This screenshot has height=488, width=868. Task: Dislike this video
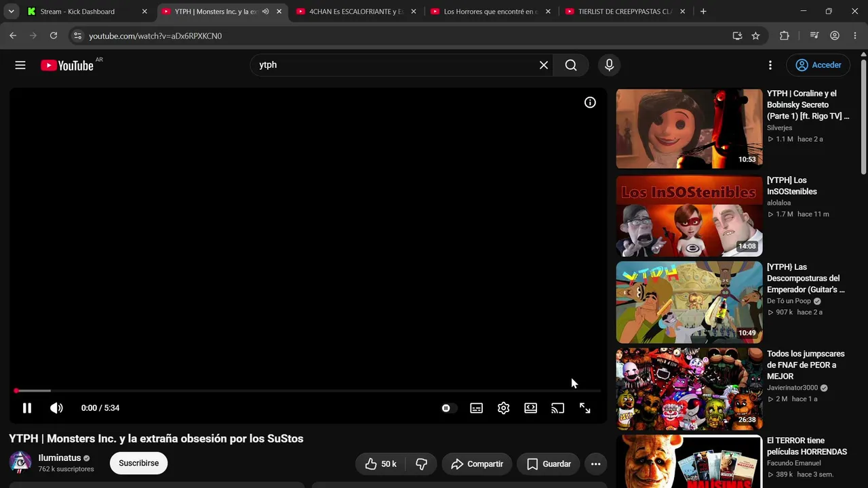[x=421, y=464]
